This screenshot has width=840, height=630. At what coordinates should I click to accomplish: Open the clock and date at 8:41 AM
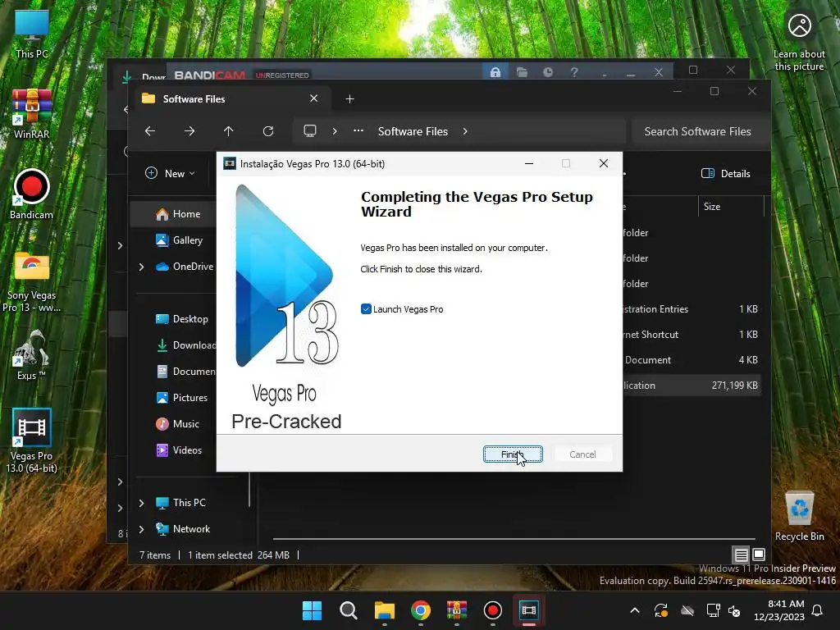coord(779,610)
